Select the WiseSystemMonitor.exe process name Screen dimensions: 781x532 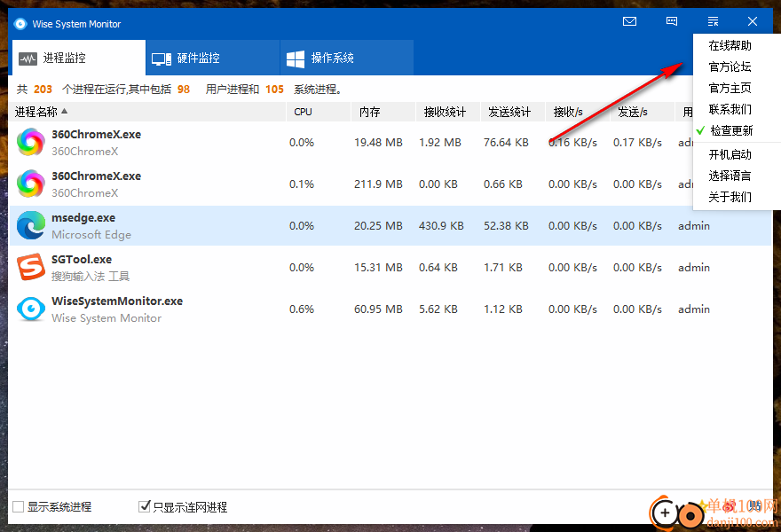117,301
